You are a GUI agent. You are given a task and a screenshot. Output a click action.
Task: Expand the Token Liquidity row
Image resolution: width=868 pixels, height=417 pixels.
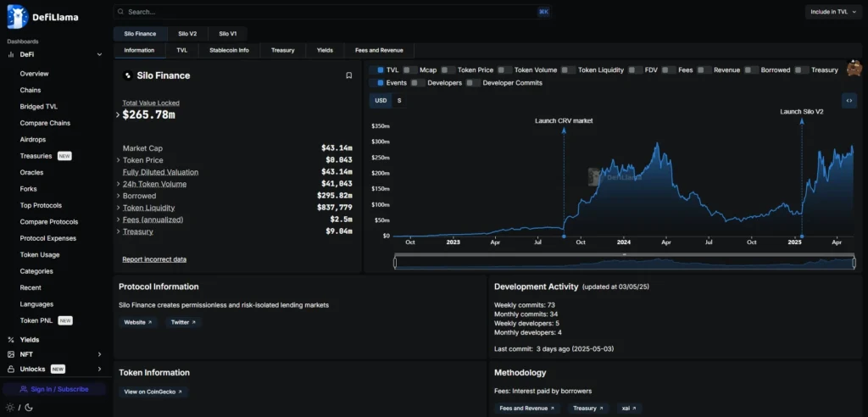(x=119, y=208)
